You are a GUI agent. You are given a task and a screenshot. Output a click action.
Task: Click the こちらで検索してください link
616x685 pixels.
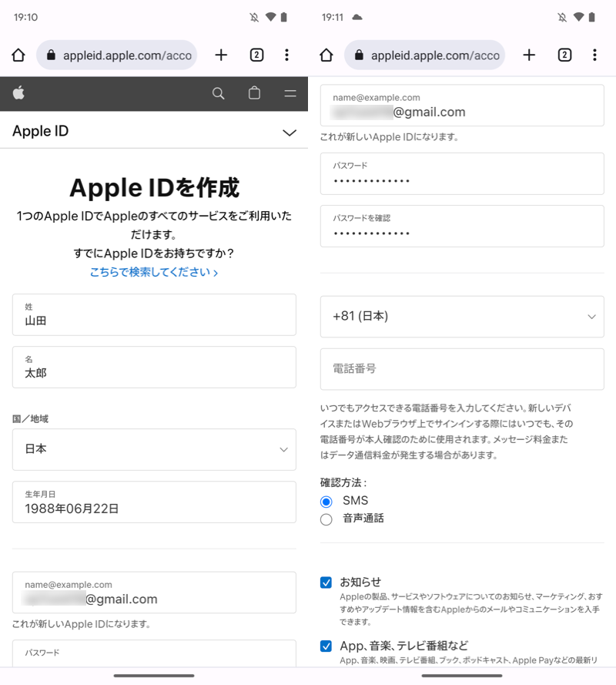pos(153,272)
